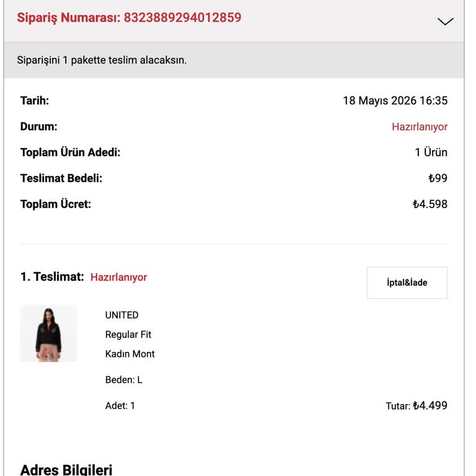Click the Adet: 1 quantity text

tap(120, 405)
